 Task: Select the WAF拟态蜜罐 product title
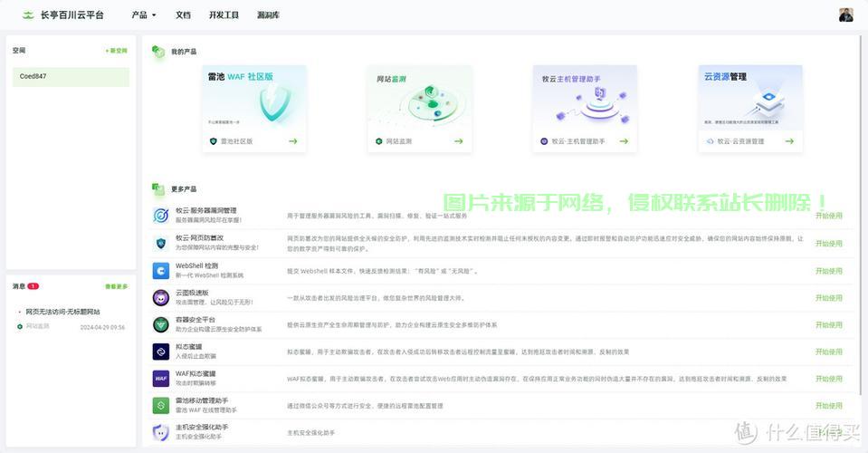click(196, 374)
